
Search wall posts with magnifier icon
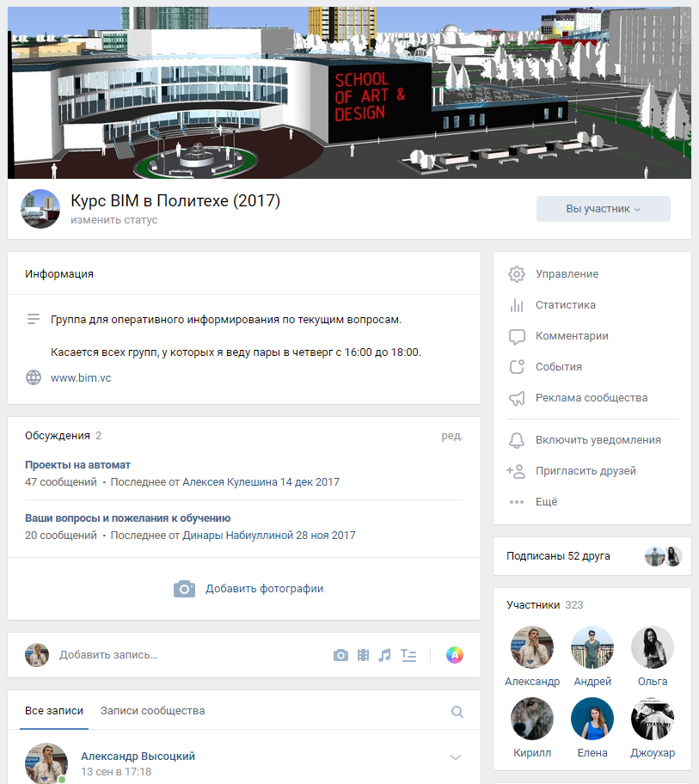(x=457, y=711)
